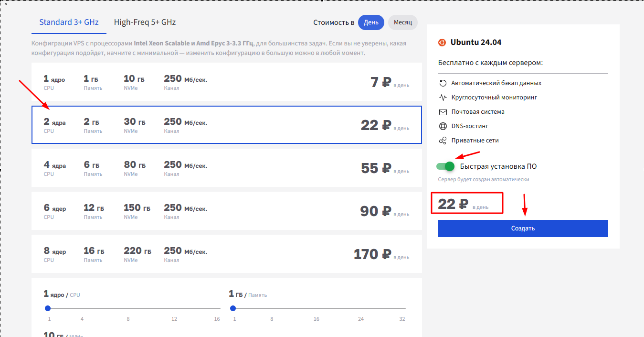
Task: Click the DNS-хостинг text
Action: click(x=470, y=126)
